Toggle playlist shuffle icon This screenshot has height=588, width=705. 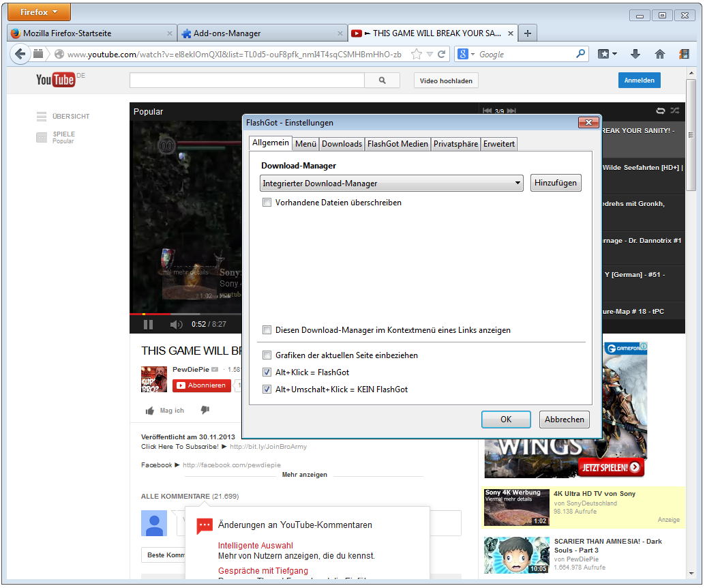click(675, 111)
